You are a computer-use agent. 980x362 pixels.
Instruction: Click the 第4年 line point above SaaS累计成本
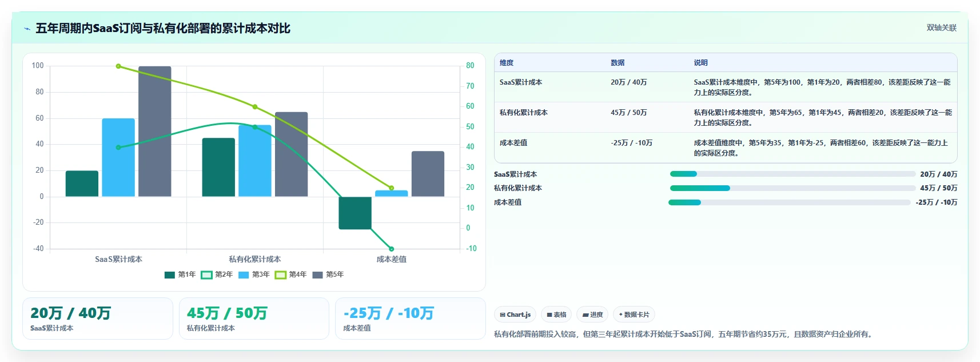click(x=118, y=66)
